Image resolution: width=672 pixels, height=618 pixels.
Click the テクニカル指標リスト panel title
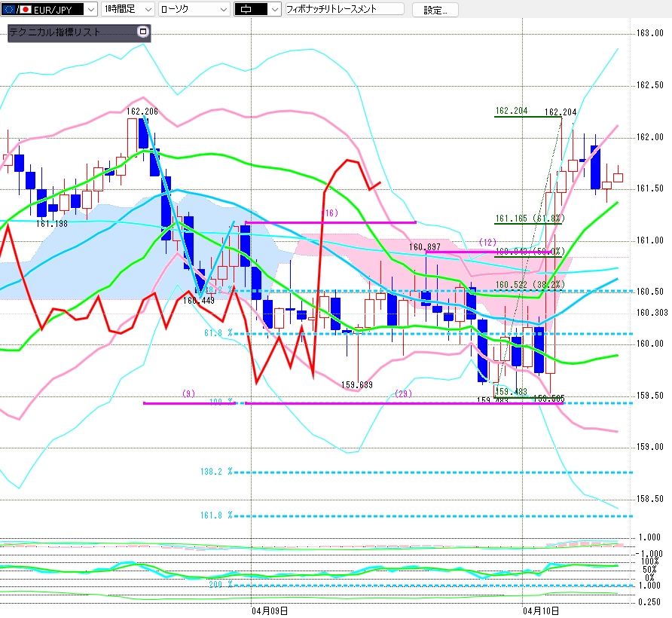(55, 32)
